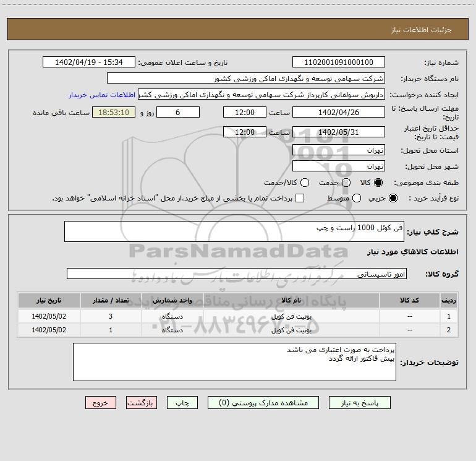The height and width of the screenshot is (461, 476).
Task: Select the متوسط purchase type radio
Action: (x=357, y=198)
